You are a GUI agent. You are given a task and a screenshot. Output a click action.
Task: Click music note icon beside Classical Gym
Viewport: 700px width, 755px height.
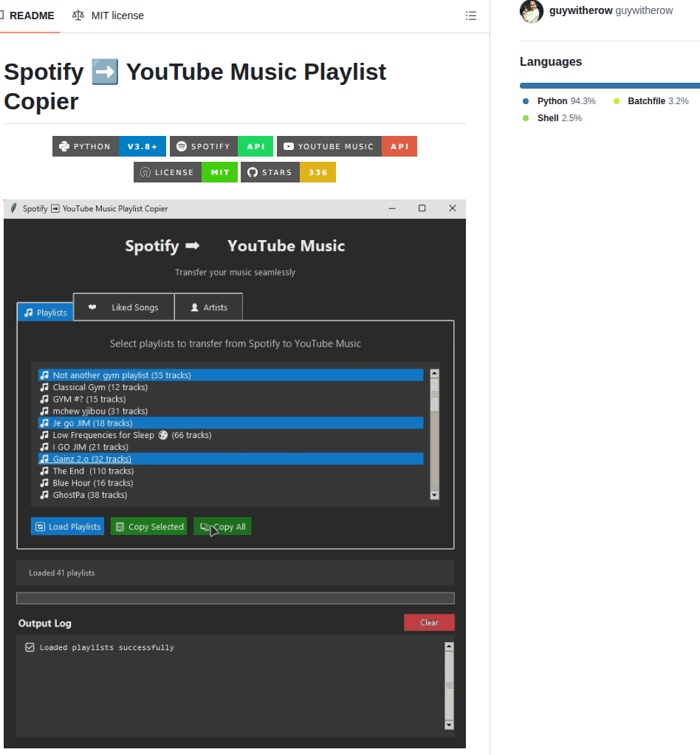[44, 387]
